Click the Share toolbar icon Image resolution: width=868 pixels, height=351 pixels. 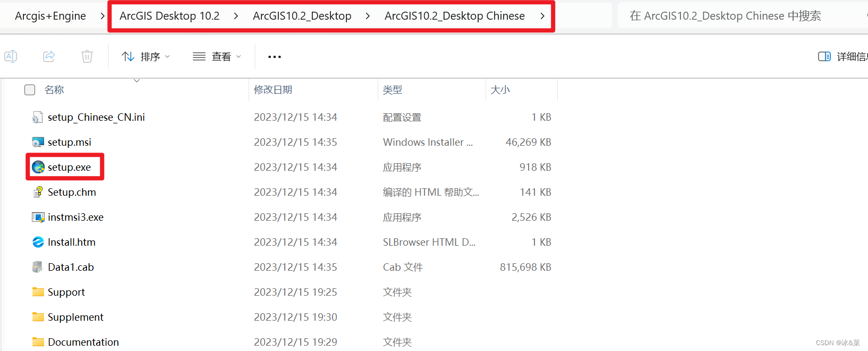49,56
